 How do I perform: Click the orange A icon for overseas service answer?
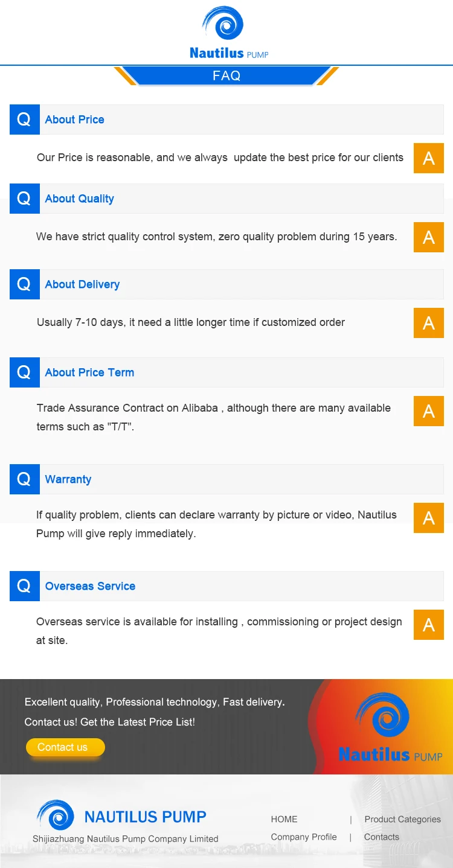(429, 625)
